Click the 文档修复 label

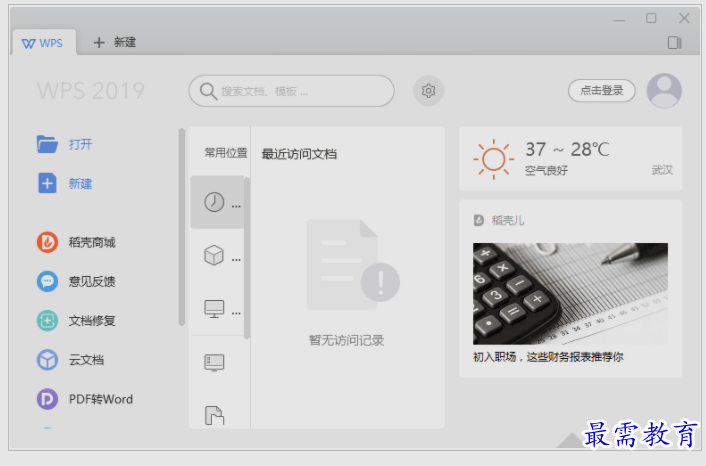92,321
